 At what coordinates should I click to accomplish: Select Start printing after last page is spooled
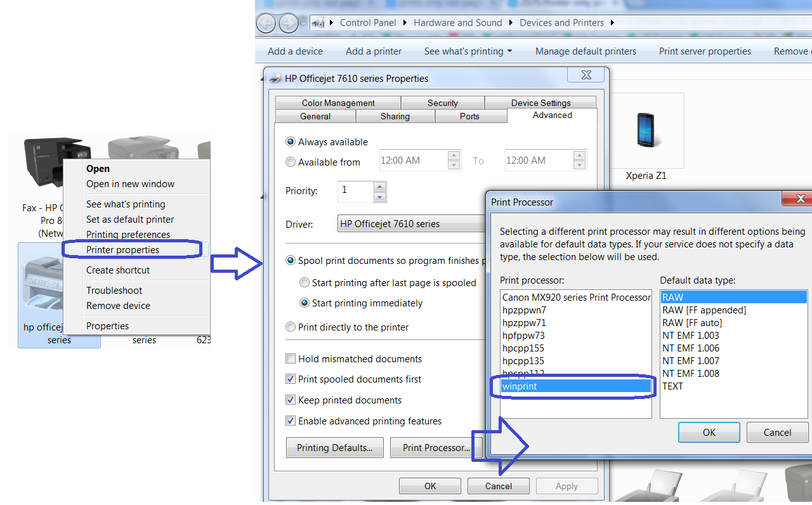304,283
